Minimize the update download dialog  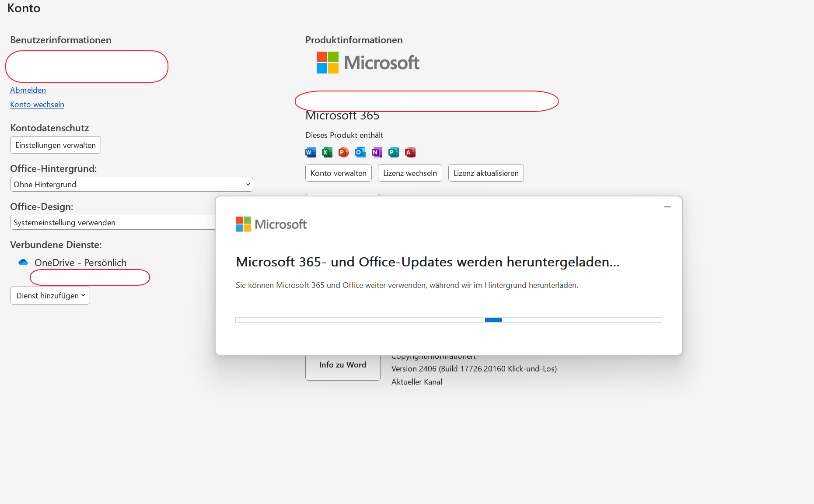(x=667, y=207)
